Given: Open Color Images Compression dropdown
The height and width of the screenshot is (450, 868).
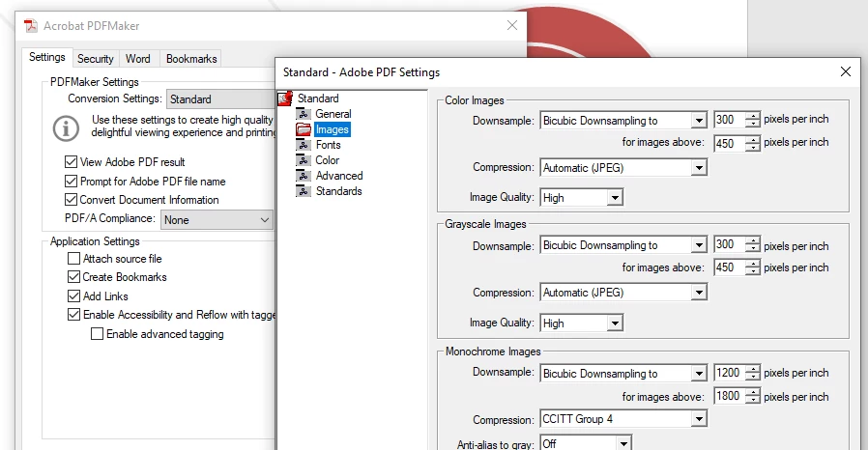Looking at the screenshot, I should (623, 167).
